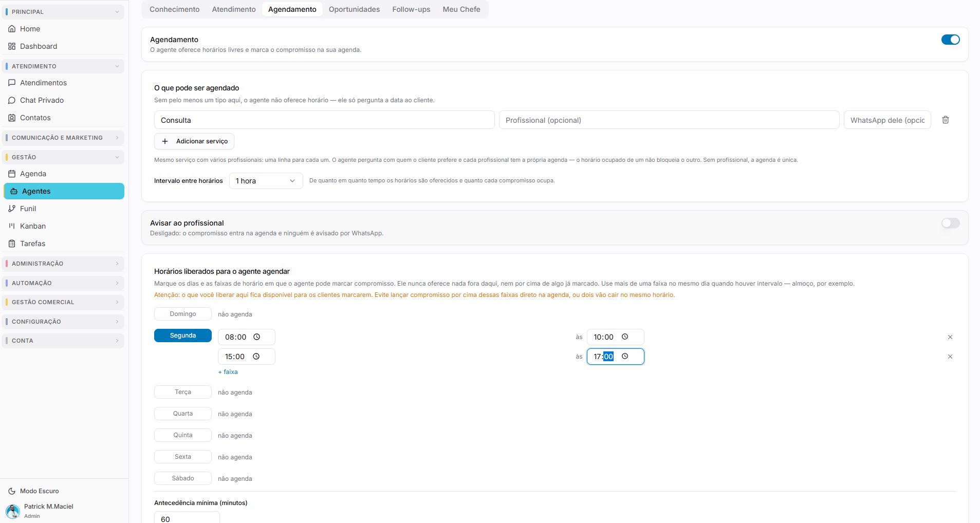
Task: Toggle Domingo day on
Action: pyautogui.click(x=183, y=314)
